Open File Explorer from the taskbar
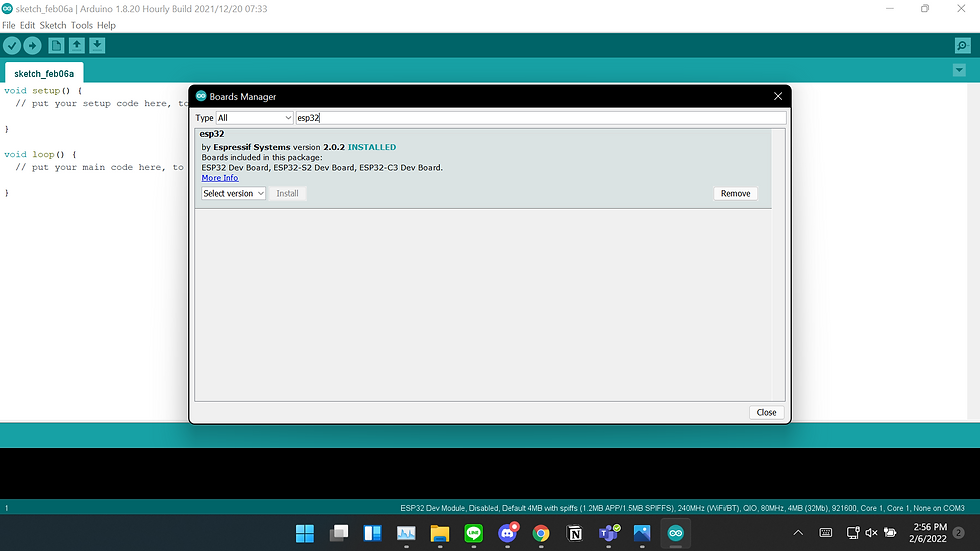The height and width of the screenshot is (551, 980). coord(440,533)
